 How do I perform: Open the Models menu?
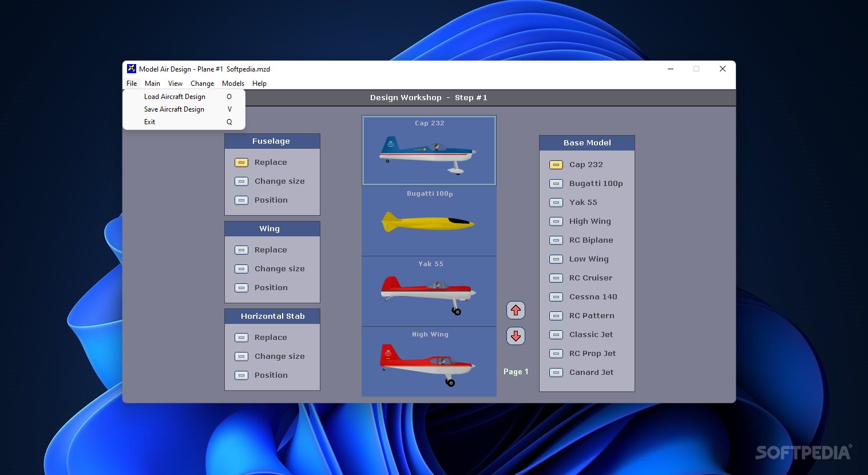click(233, 84)
